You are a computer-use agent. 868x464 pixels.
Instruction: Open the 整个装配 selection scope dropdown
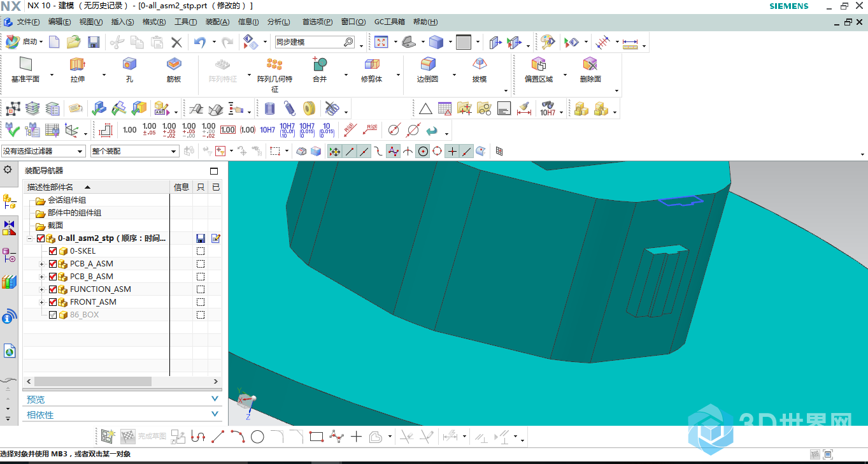(x=134, y=151)
